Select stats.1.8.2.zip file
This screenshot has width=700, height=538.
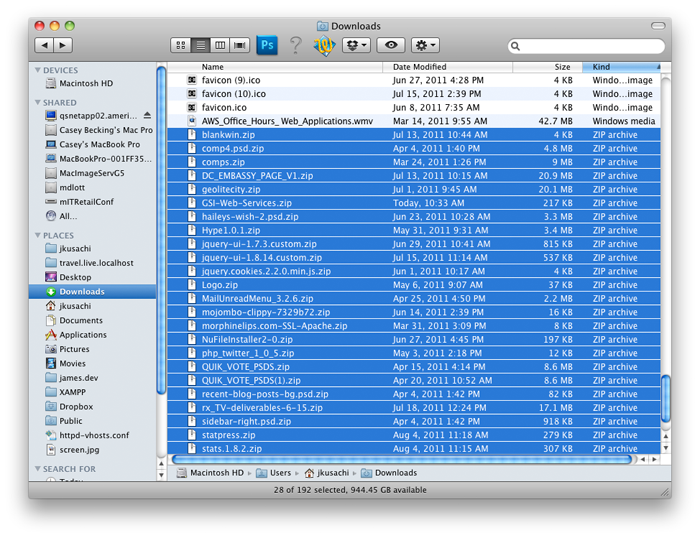pyautogui.click(x=414, y=449)
